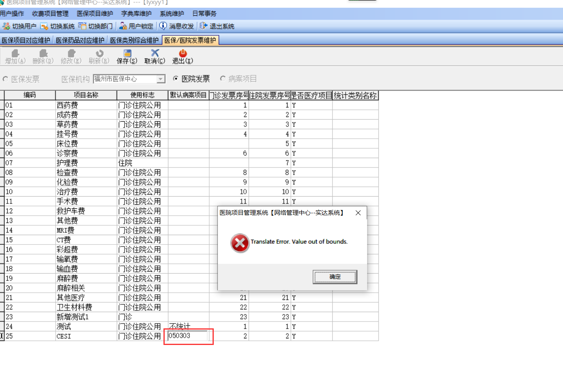Open the 字典库维护 menu

coord(136,14)
